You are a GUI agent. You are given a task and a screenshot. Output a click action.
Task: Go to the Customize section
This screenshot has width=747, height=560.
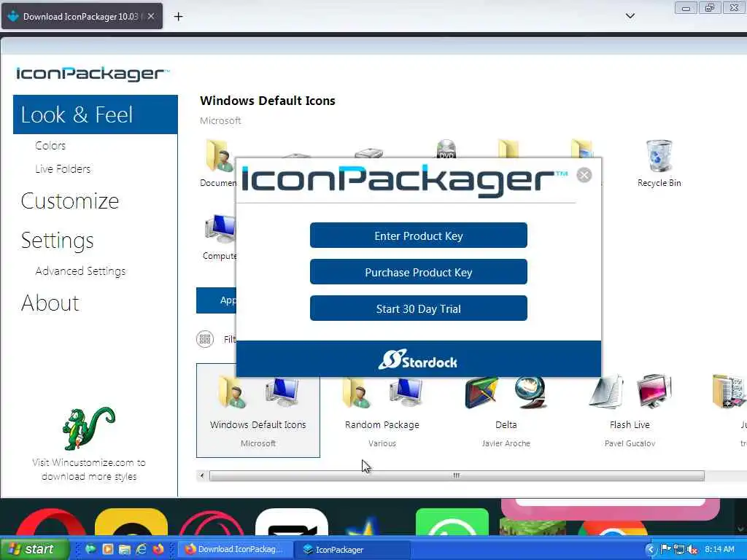pyautogui.click(x=70, y=201)
